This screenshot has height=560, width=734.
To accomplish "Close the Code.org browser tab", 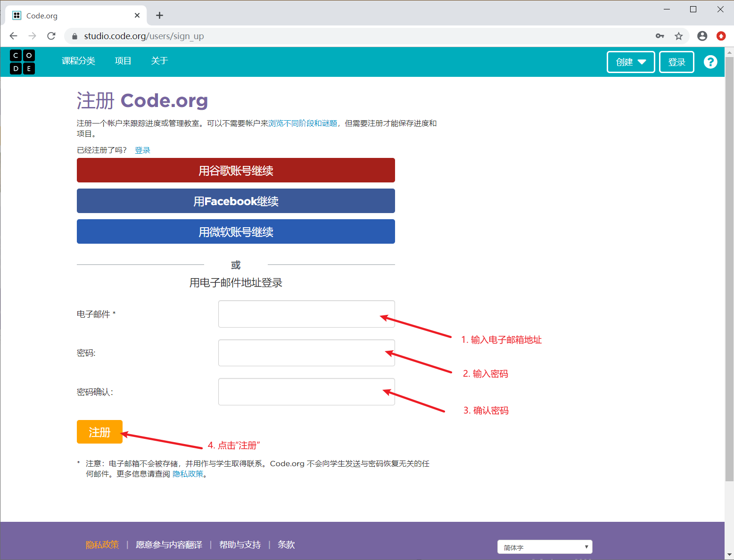I will [x=137, y=16].
